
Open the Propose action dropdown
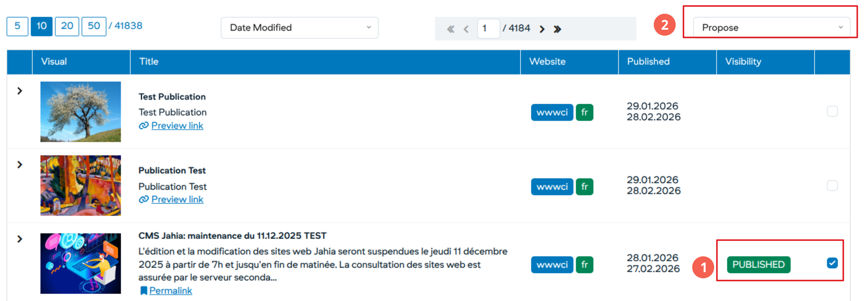click(771, 28)
